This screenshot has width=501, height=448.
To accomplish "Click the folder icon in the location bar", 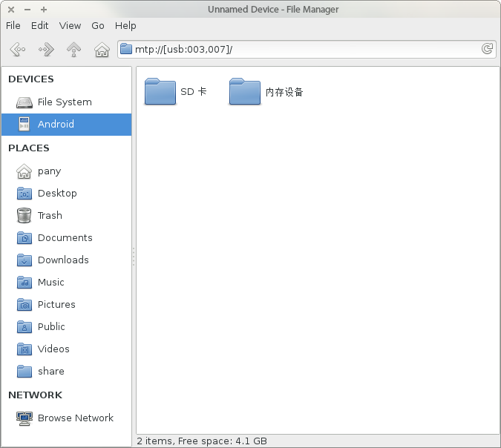I will coord(126,49).
